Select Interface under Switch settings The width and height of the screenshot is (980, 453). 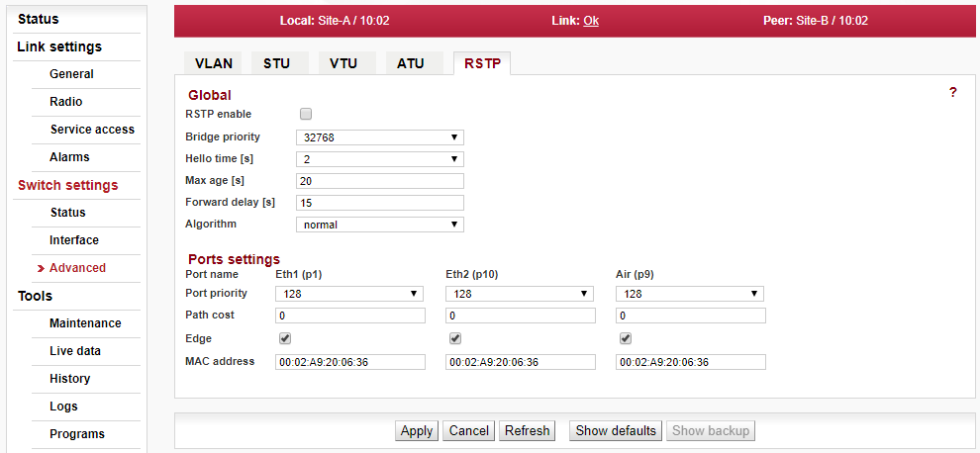pyautogui.click(x=74, y=240)
